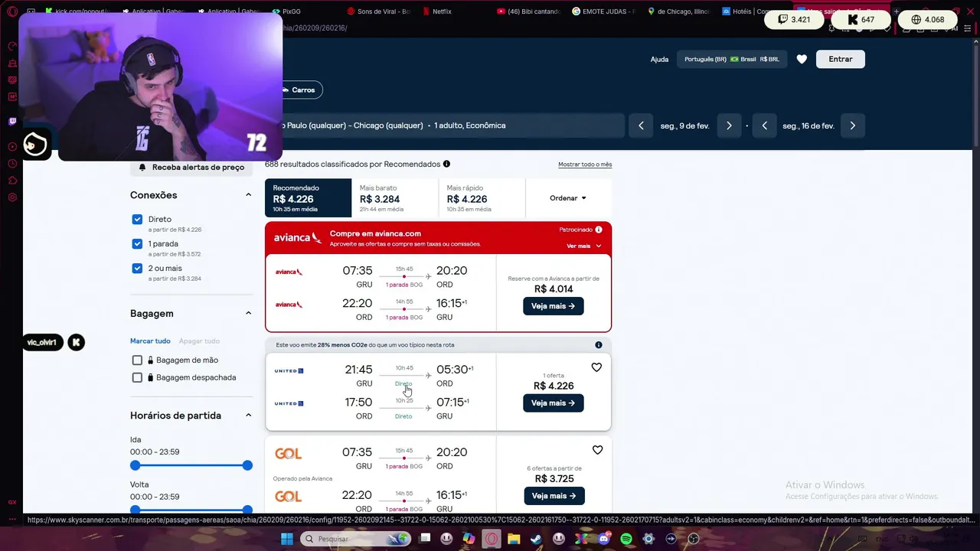
Task: Uncheck the 1 parada checkbox
Action: (137, 243)
